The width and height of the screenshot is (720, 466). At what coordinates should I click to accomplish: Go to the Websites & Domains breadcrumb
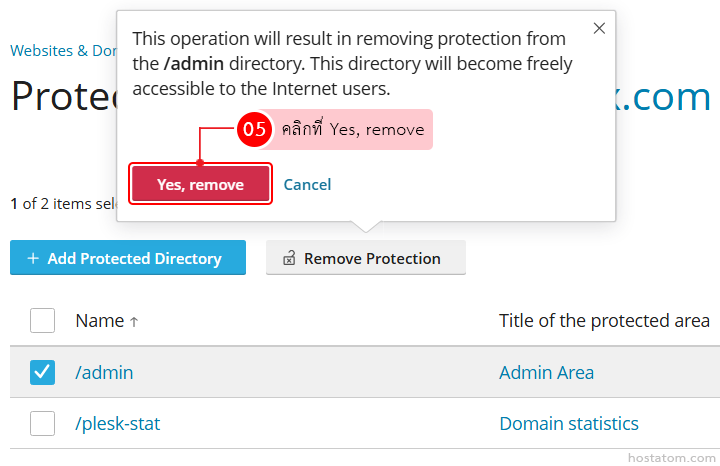62,50
